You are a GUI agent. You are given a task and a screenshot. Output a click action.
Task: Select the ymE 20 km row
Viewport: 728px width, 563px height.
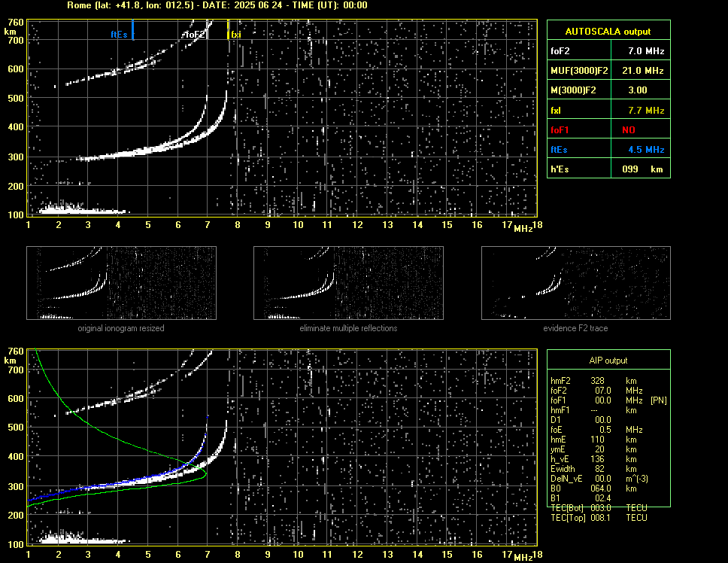(593, 449)
